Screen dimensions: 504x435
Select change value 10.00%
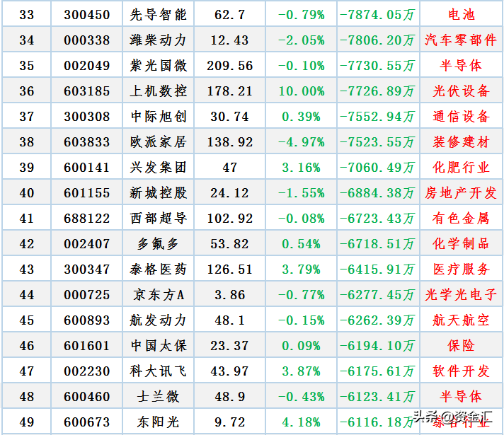[302, 91]
